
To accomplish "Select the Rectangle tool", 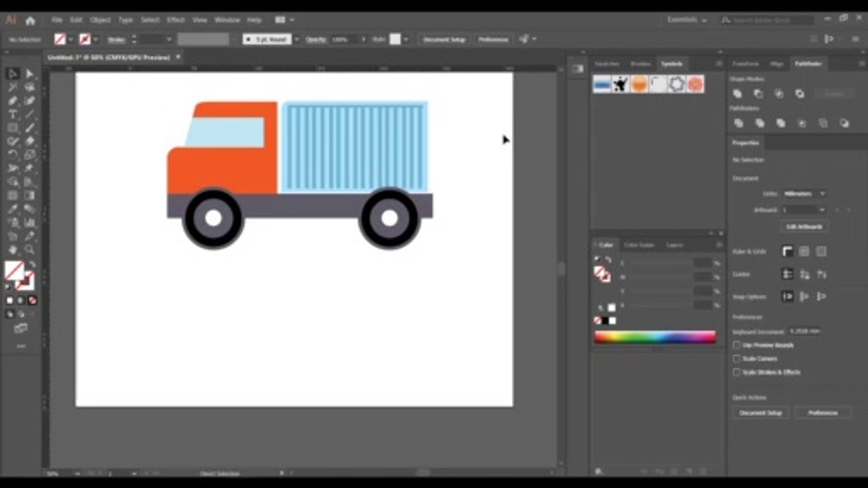I will (x=12, y=127).
